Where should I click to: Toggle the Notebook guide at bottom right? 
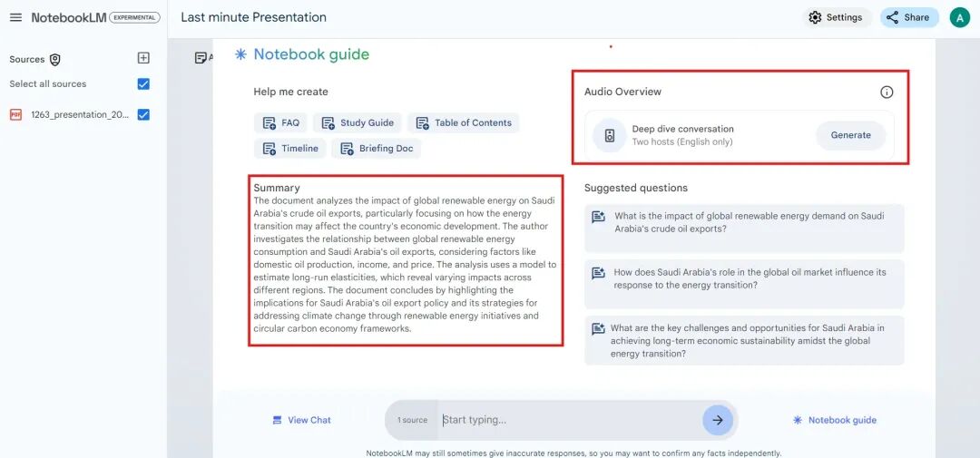[835, 420]
